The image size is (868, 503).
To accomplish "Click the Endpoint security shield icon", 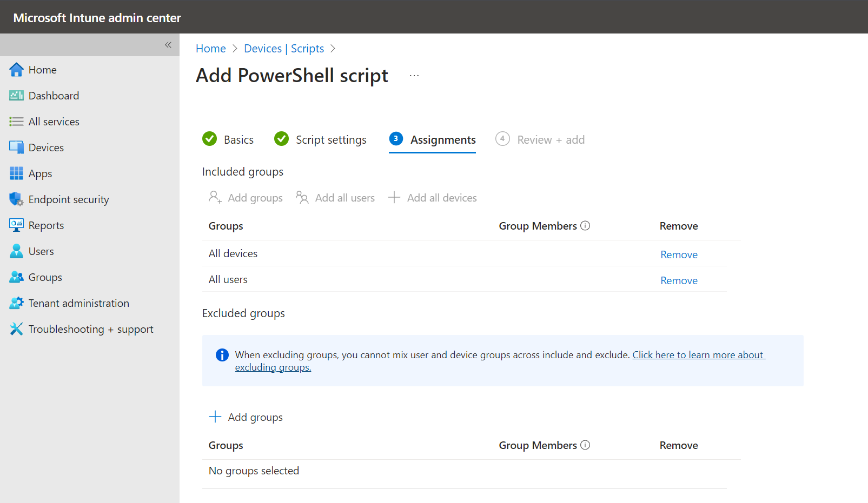I will [17, 199].
